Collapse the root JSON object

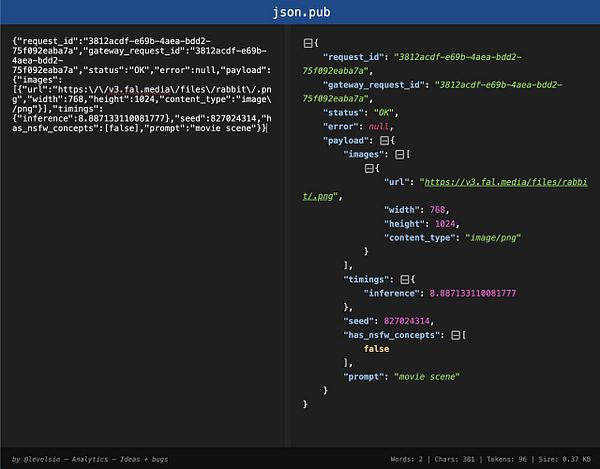click(x=308, y=43)
